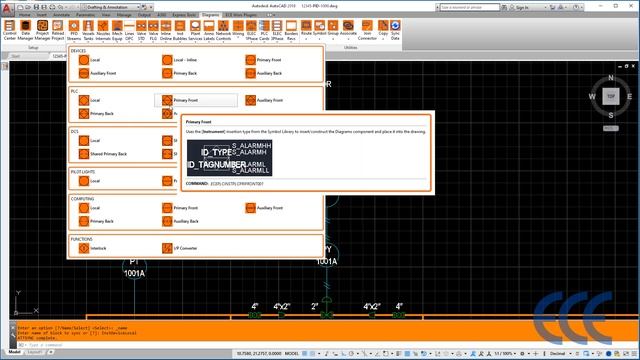Open the Data Manager
Image resolution: width=640 pixels, height=360 pixels.
(x=25, y=31)
